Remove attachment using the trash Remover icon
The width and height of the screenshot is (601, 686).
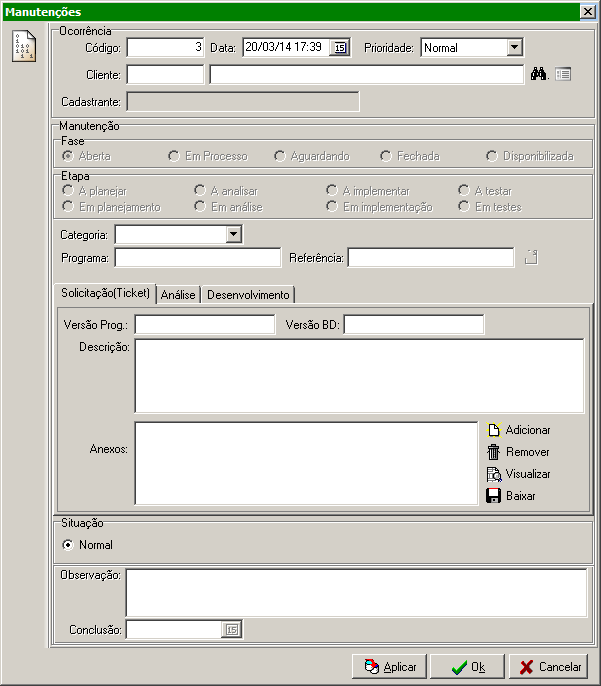tap(518, 452)
